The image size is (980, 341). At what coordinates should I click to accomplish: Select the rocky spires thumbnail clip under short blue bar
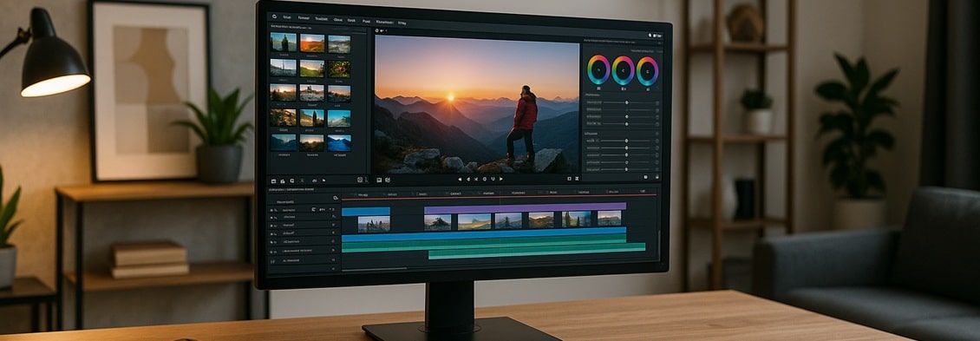[x=374, y=224]
